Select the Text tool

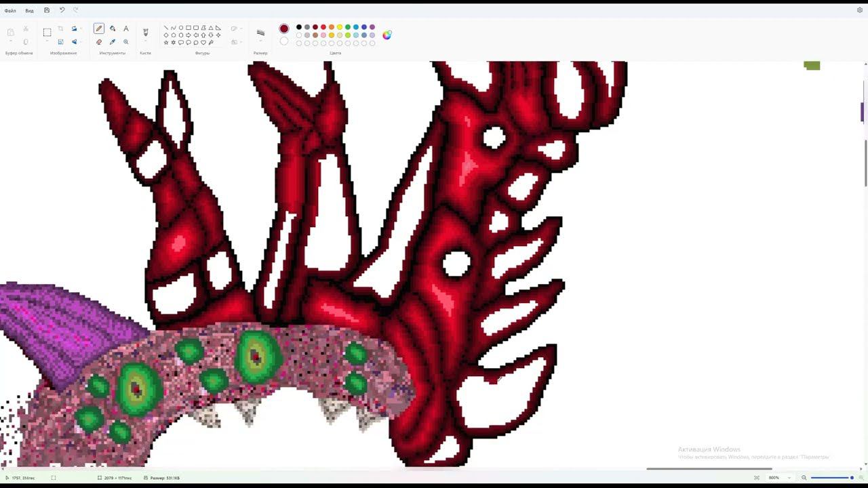pos(125,28)
